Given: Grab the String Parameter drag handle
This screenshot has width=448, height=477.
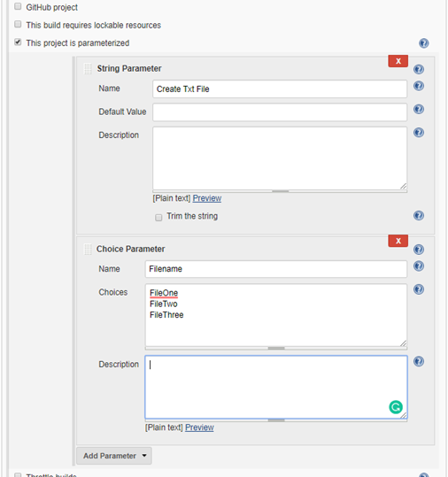Looking at the screenshot, I should 88,69.
